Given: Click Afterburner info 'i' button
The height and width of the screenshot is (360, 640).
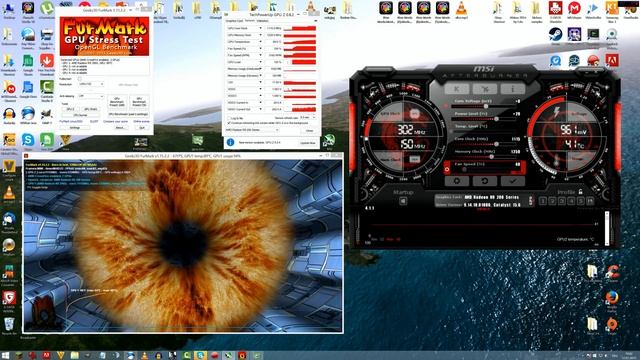Looking at the screenshot, I should (x=513, y=88).
